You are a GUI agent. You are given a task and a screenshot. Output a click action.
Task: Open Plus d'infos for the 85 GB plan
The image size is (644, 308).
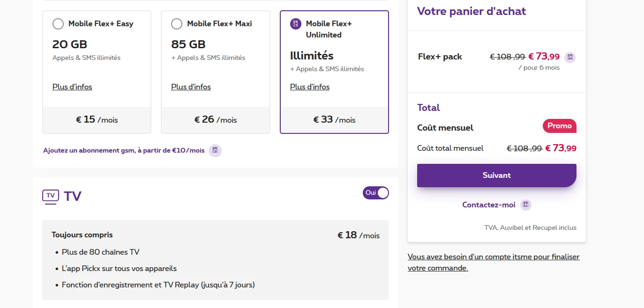191,87
